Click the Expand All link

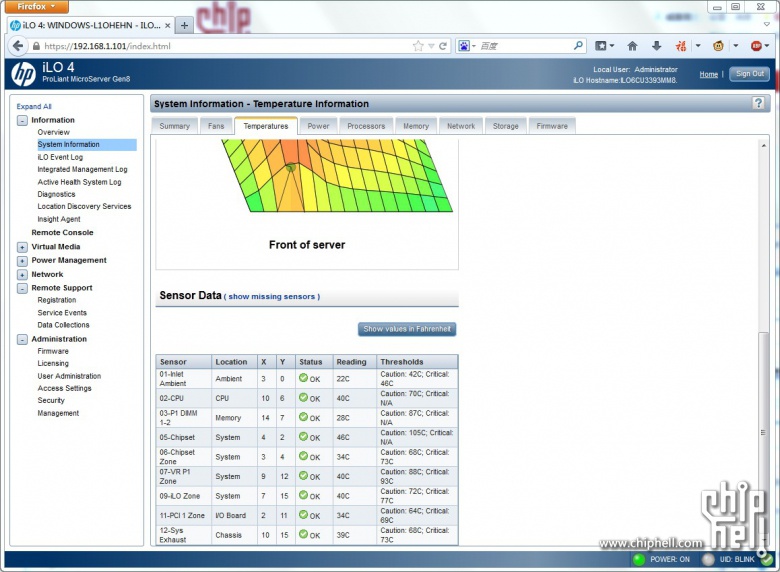(x=34, y=106)
